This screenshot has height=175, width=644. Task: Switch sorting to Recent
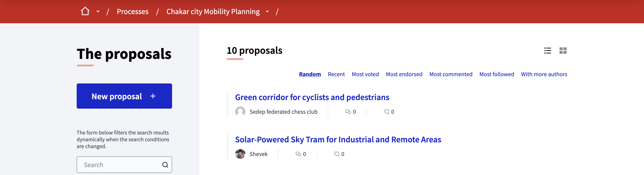(x=336, y=74)
